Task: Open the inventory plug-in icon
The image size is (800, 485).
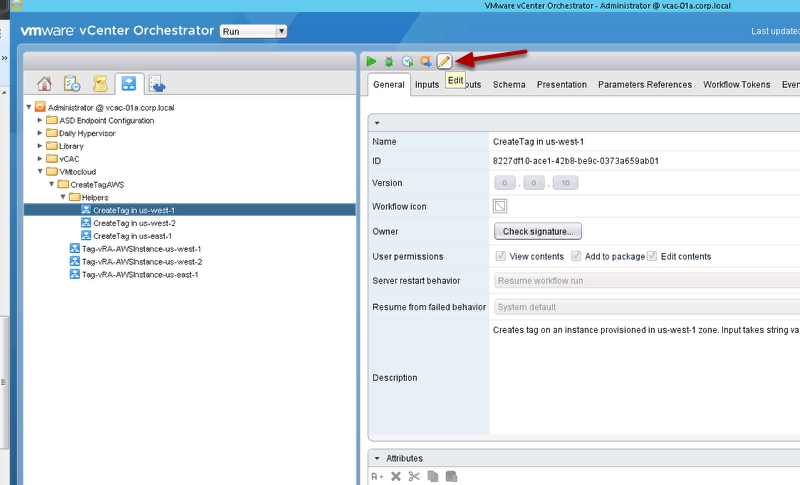Action: pos(157,84)
